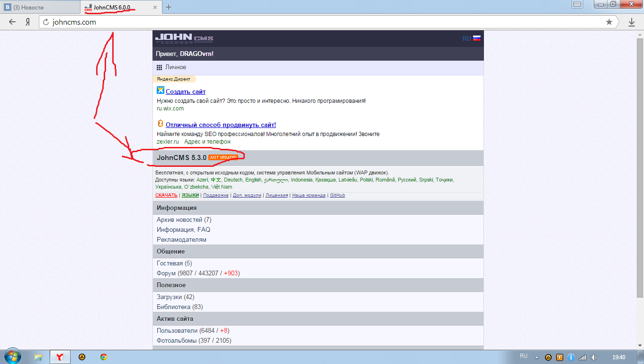This screenshot has width=644, height=364.
Task: Open Windows Explorer from the taskbar
Action: pos(38,357)
